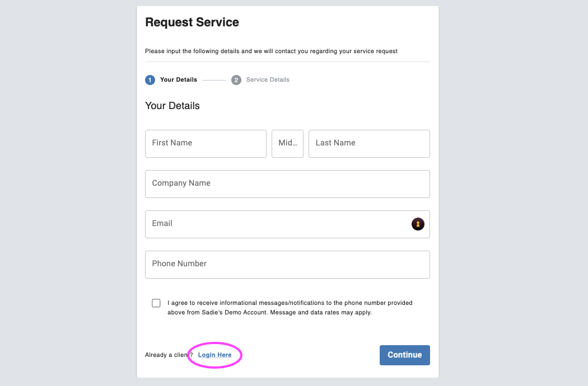The height and width of the screenshot is (386, 588).
Task: Click the step 1 number circle
Action: point(150,80)
